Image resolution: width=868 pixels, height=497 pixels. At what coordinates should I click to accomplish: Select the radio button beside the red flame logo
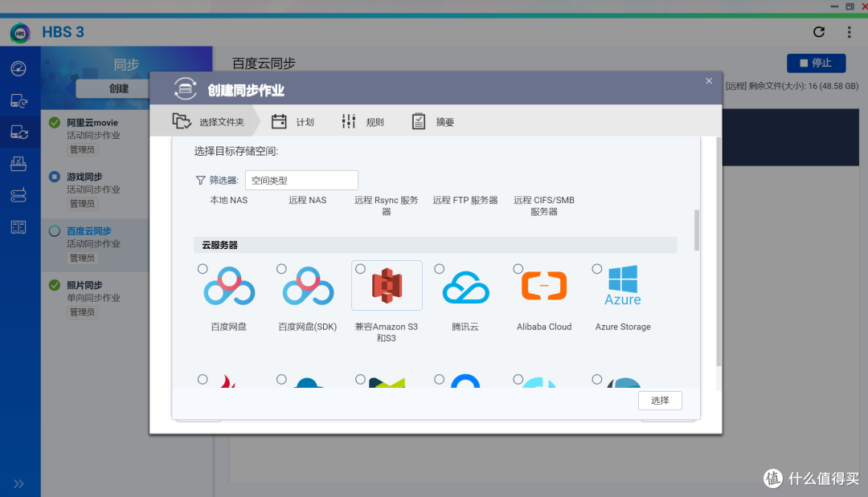(x=203, y=379)
